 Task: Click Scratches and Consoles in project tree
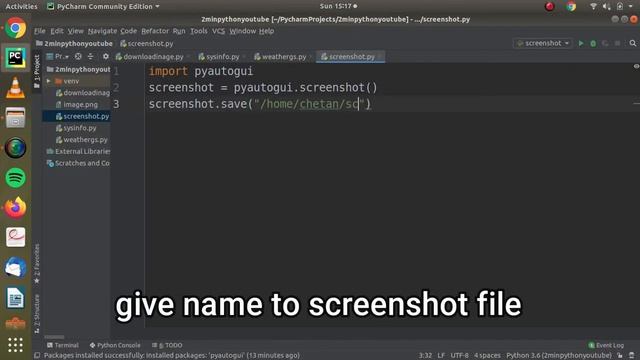coord(78,163)
